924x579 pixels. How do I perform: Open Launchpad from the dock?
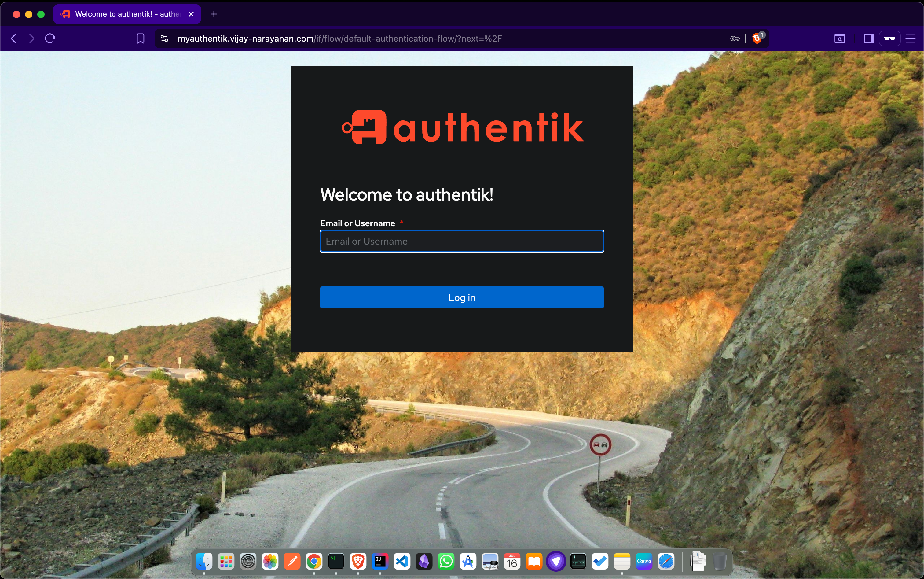click(226, 561)
